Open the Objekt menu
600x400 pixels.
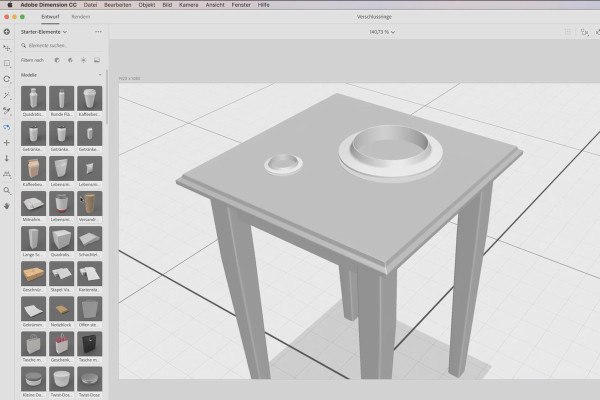(147, 5)
